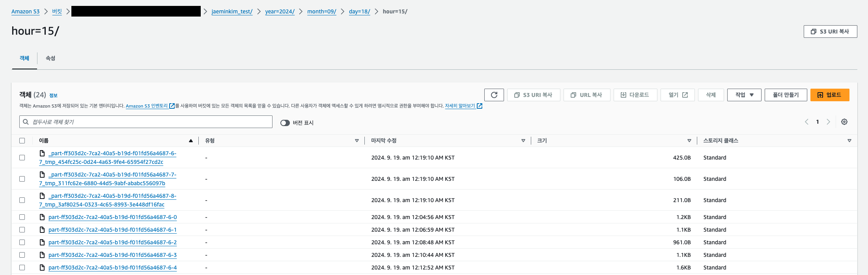
Task: Click file icon of the 106.0B tmp object
Action: [42, 175]
